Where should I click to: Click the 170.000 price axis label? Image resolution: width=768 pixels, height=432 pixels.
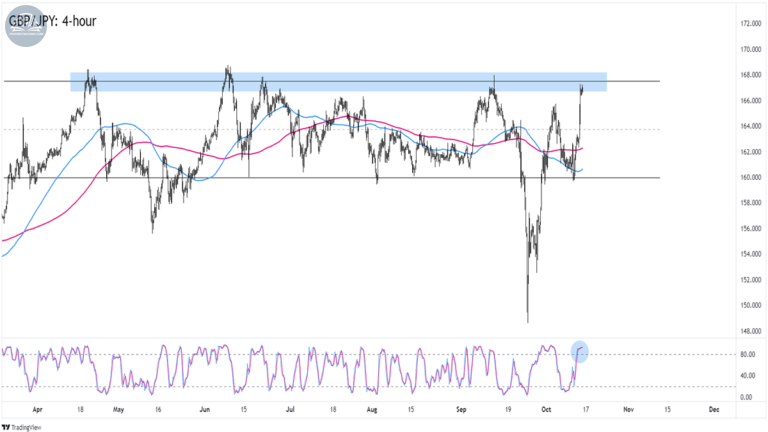click(751, 49)
